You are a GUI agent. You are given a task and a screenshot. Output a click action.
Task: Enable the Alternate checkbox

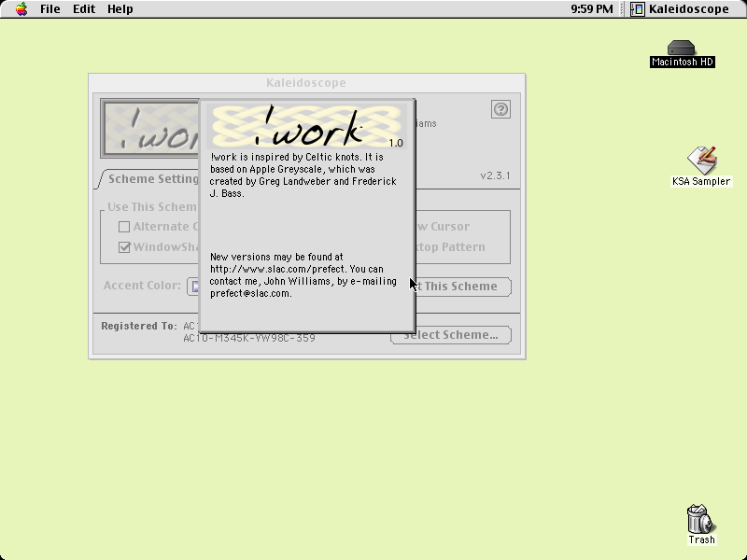(124, 227)
